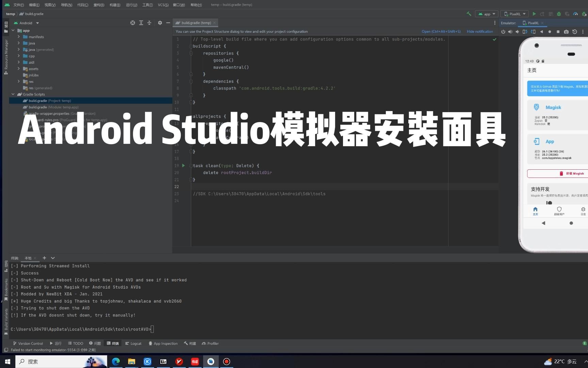588x368 pixels.
Task: Open the Android project view dropdown
Action: (x=26, y=23)
